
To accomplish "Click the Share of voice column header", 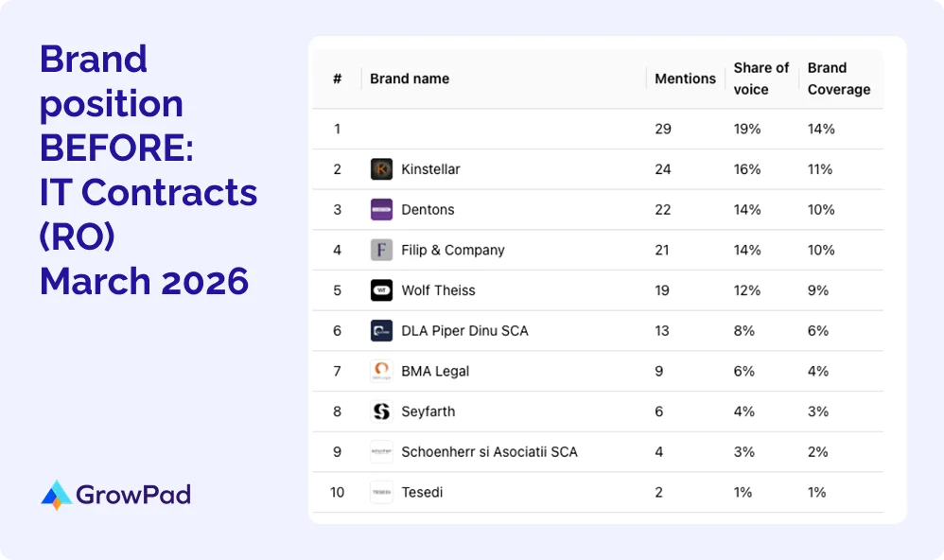I will (761, 79).
